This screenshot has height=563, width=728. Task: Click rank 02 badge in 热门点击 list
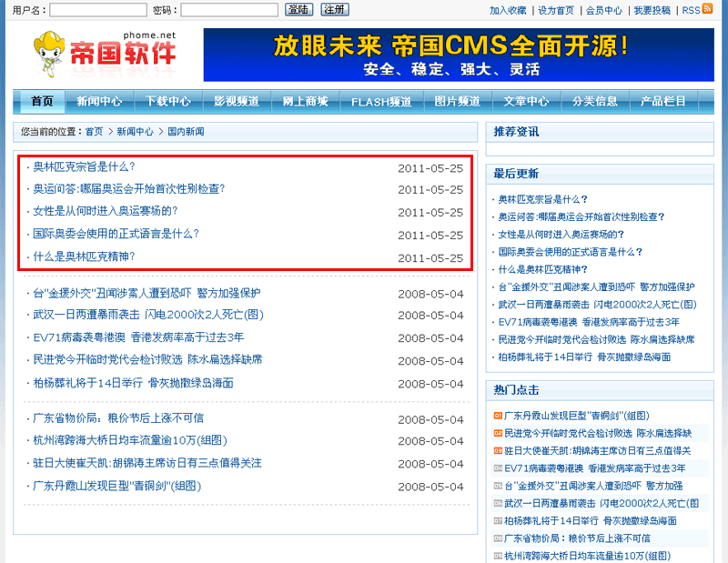498,433
